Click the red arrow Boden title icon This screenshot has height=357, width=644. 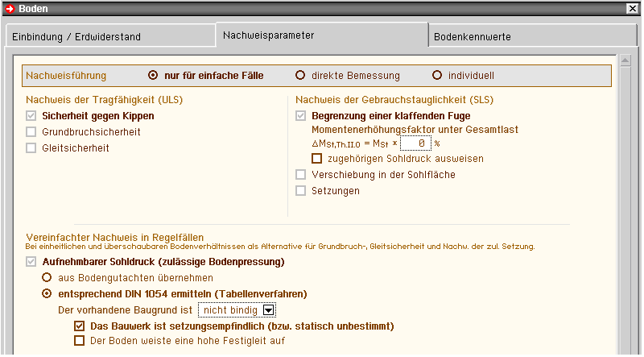point(9,8)
